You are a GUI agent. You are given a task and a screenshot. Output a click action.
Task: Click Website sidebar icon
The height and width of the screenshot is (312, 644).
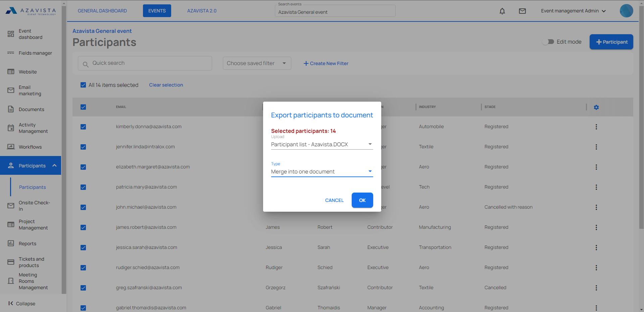(x=11, y=72)
